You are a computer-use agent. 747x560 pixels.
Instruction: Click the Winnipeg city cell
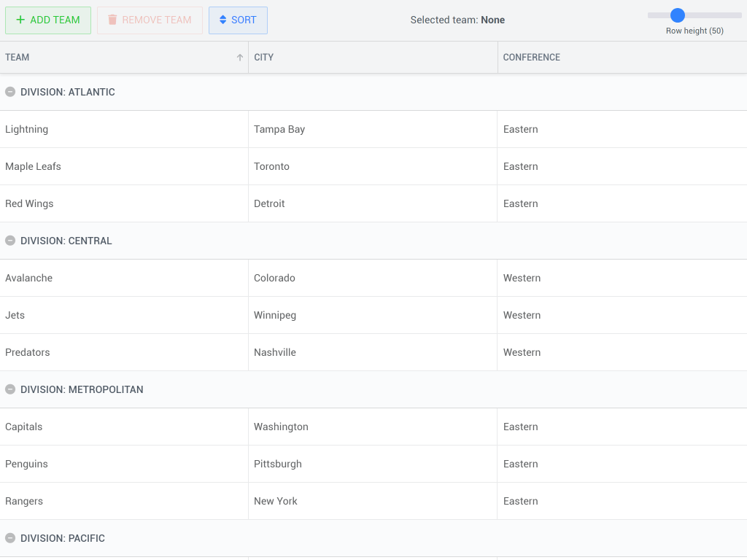pyautogui.click(x=373, y=315)
